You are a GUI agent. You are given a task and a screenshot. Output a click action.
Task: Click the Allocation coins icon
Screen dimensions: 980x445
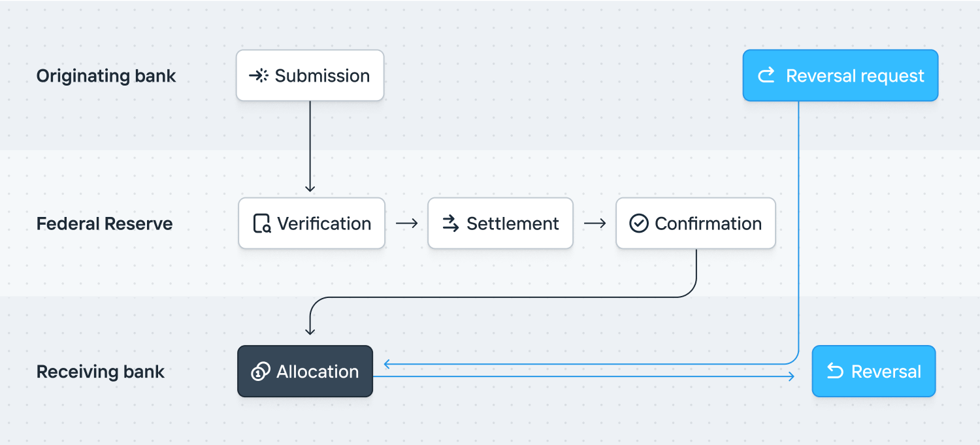point(261,372)
